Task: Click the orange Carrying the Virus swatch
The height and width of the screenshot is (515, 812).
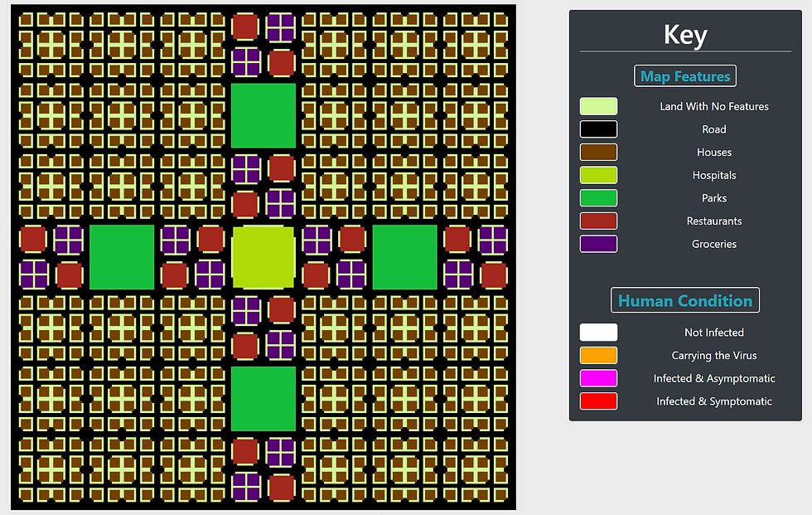Action: tap(598, 356)
